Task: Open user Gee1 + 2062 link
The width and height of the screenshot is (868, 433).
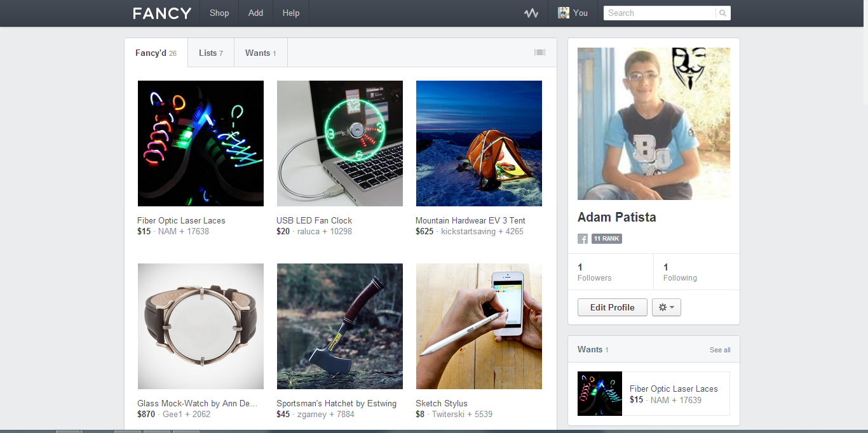Action: point(186,414)
